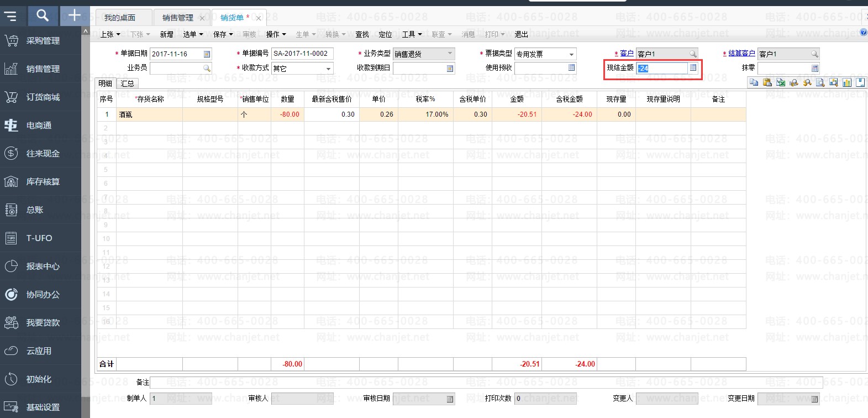Open 基础设置 in the sidebar
Screen dimensions: 868x418
41,407
